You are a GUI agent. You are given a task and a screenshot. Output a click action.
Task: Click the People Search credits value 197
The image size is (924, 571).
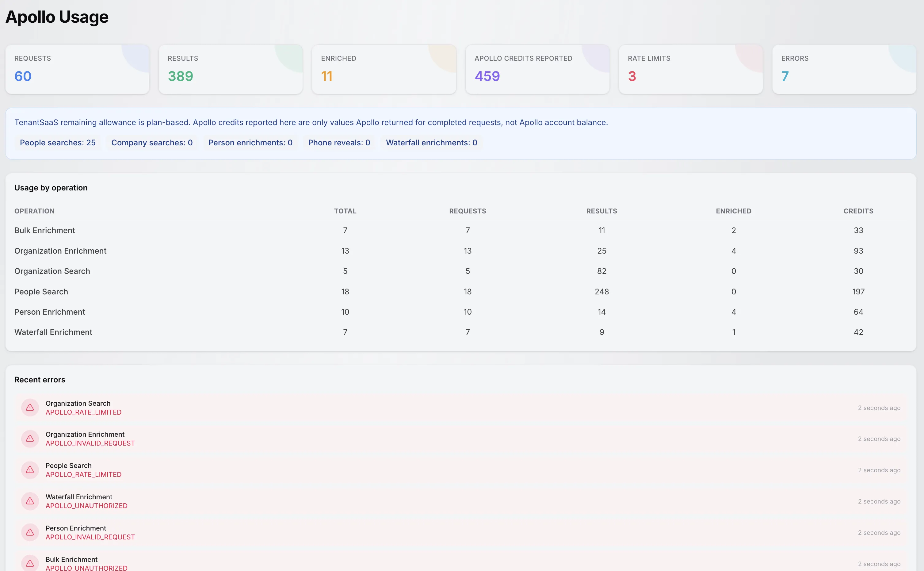(858, 292)
